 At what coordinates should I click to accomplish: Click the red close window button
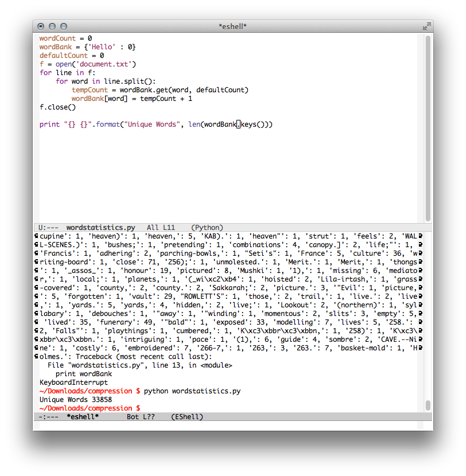[41, 26]
